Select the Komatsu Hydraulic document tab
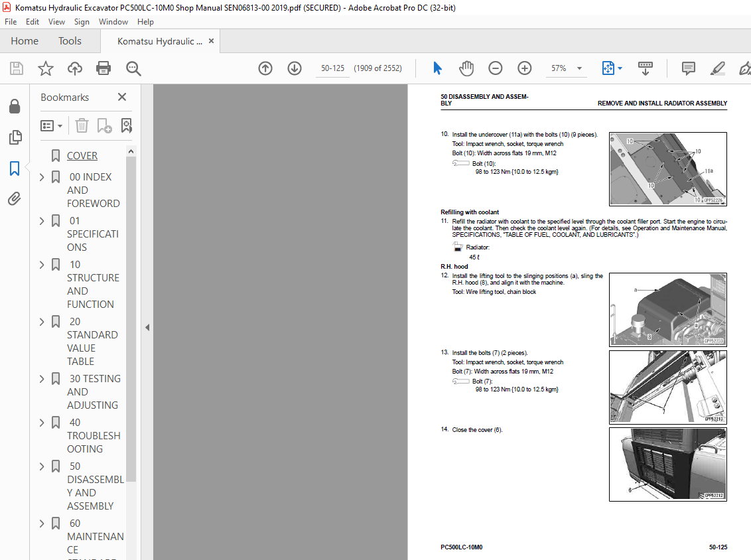 point(159,41)
